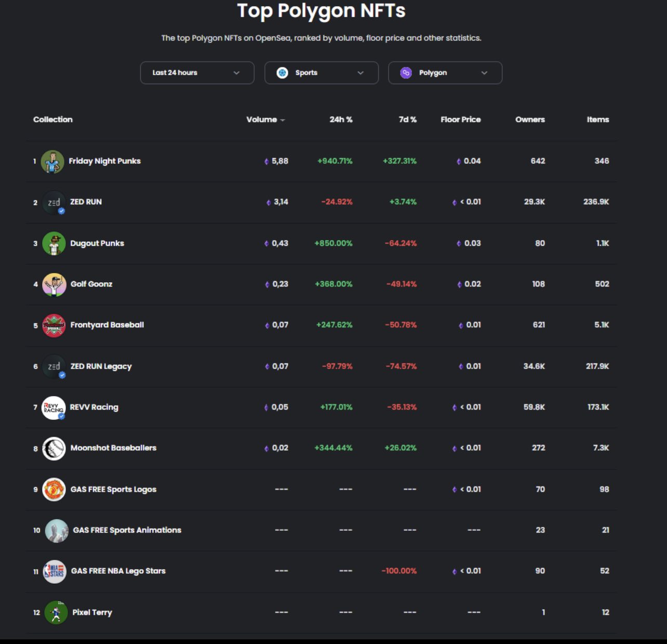Viewport: 667px width, 644px height.
Task: Open the Polygon chain dropdown
Action: point(445,73)
